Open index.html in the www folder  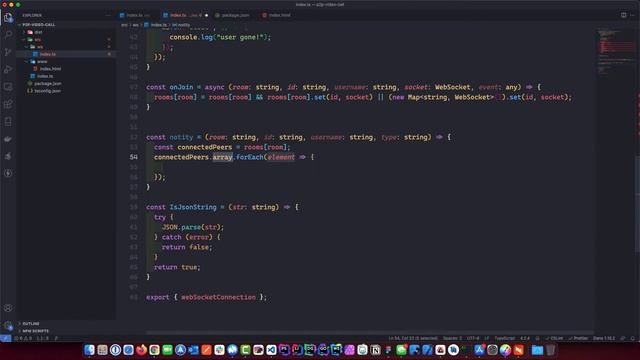(x=65, y=69)
